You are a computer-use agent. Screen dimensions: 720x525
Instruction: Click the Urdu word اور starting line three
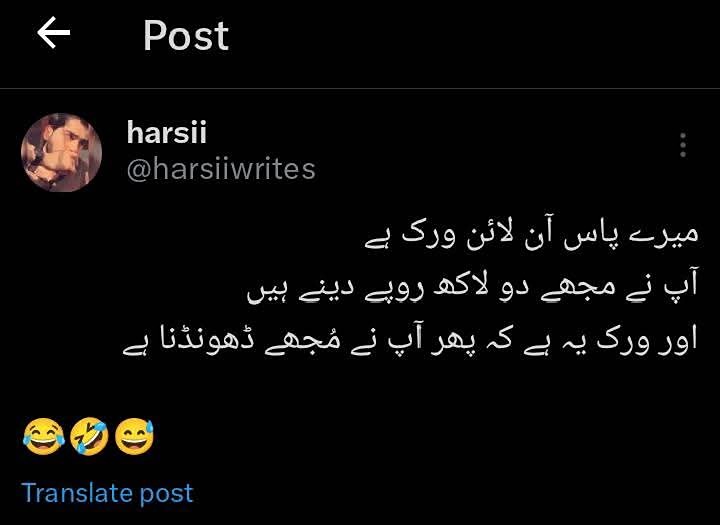click(x=677, y=342)
